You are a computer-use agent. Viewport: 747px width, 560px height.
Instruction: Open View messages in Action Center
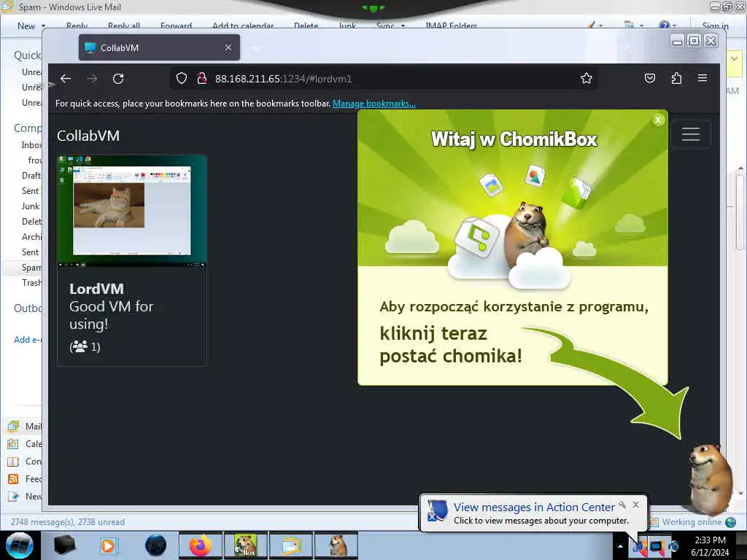534,507
